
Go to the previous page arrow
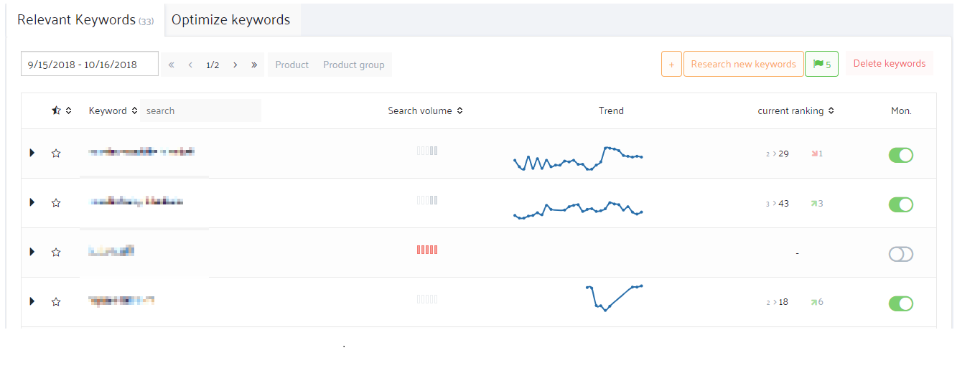[190, 65]
